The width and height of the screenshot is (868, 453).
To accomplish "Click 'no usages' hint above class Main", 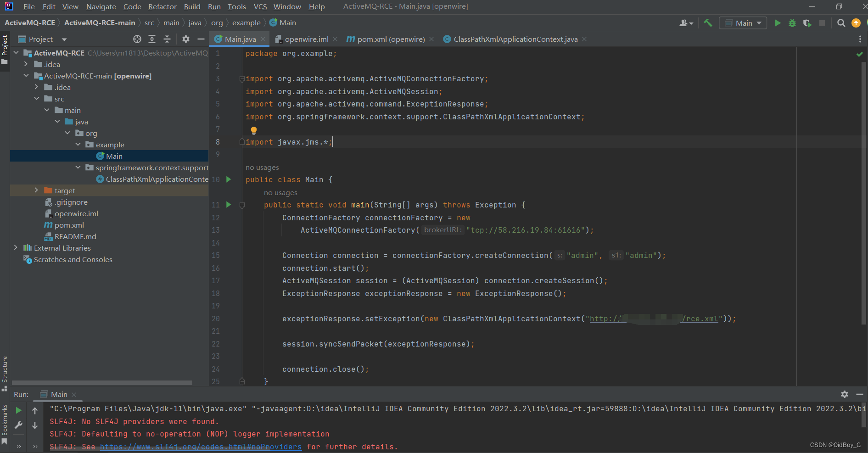I will click(262, 168).
